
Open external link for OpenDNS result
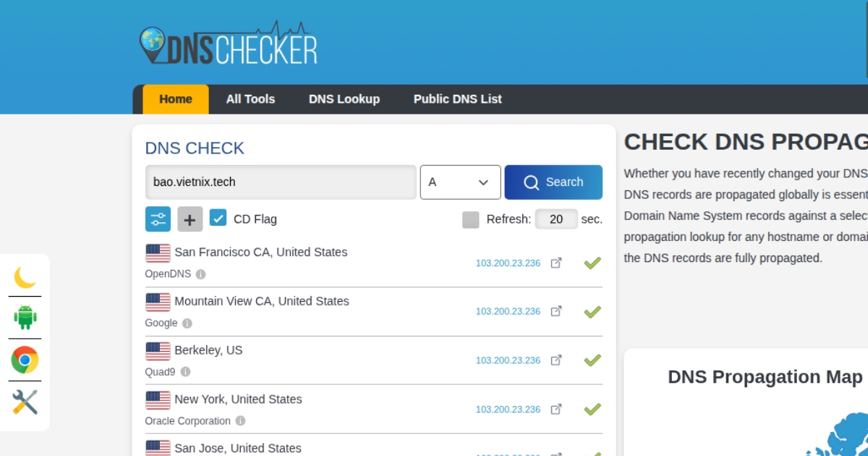[556, 263]
